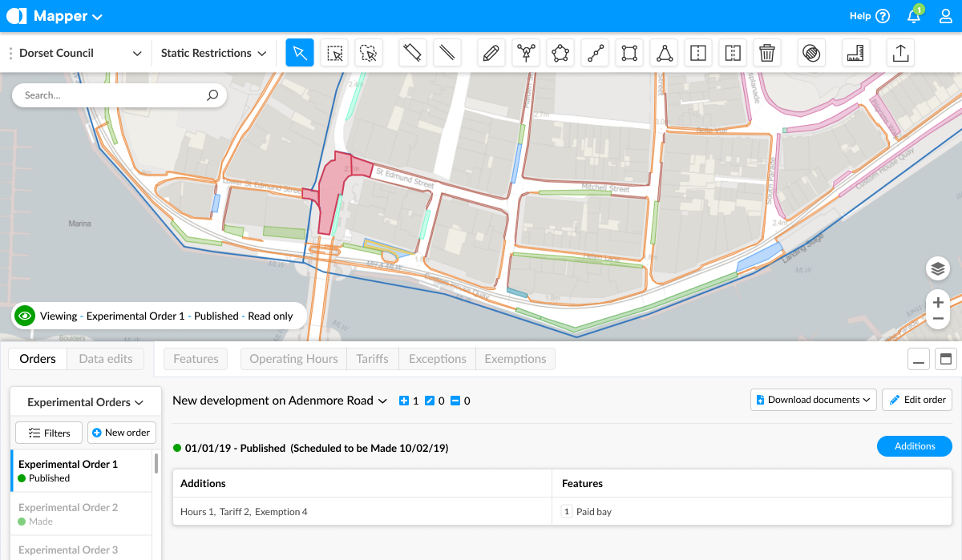Viewport: 962px width, 560px height.
Task: Select the default arrow selection tool
Action: pyautogui.click(x=299, y=52)
